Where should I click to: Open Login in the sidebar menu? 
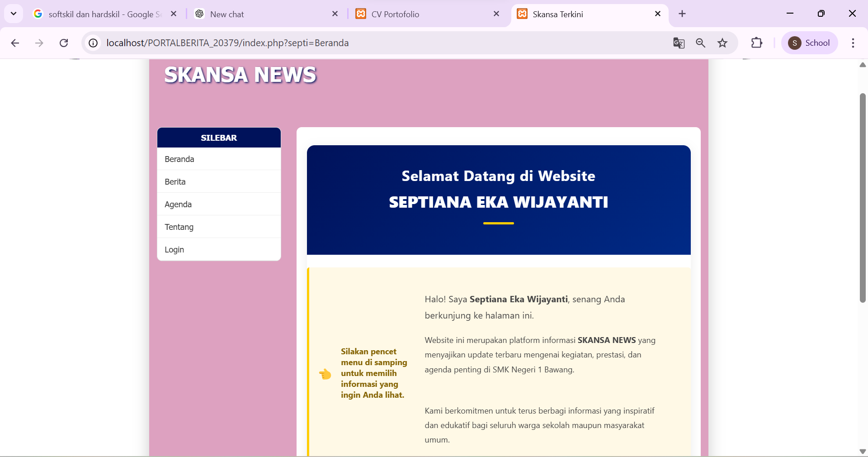[x=219, y=249]
